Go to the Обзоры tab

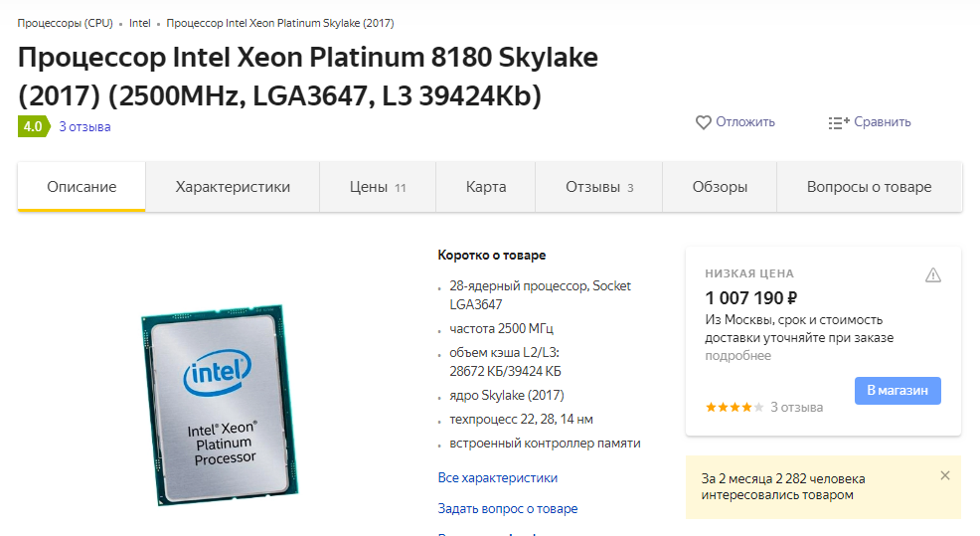coord(720,187)
